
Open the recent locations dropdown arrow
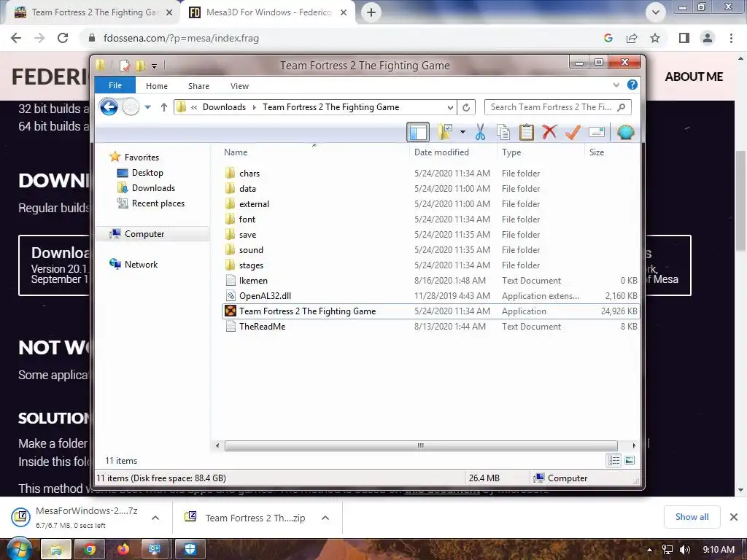148,107
